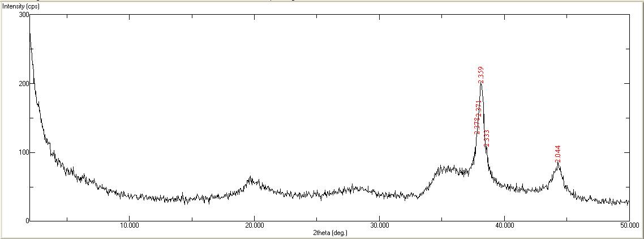Select the 20.000 2theta tick label
644x239 pixels.
[x=254, y=225]
